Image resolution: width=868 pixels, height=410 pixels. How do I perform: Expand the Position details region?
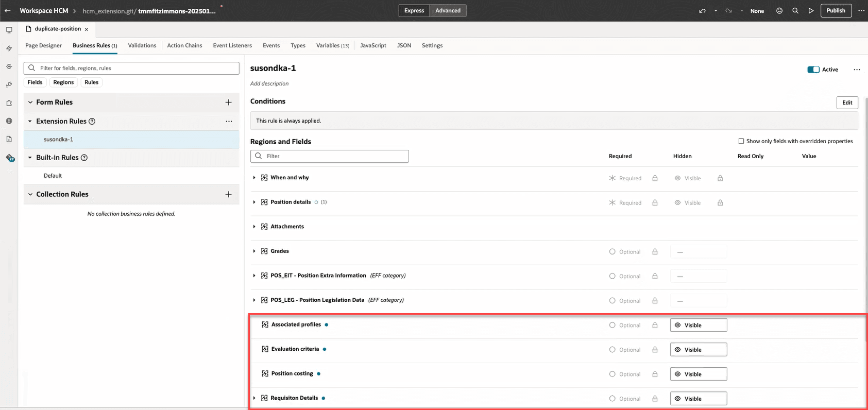(x=254, y=202)
